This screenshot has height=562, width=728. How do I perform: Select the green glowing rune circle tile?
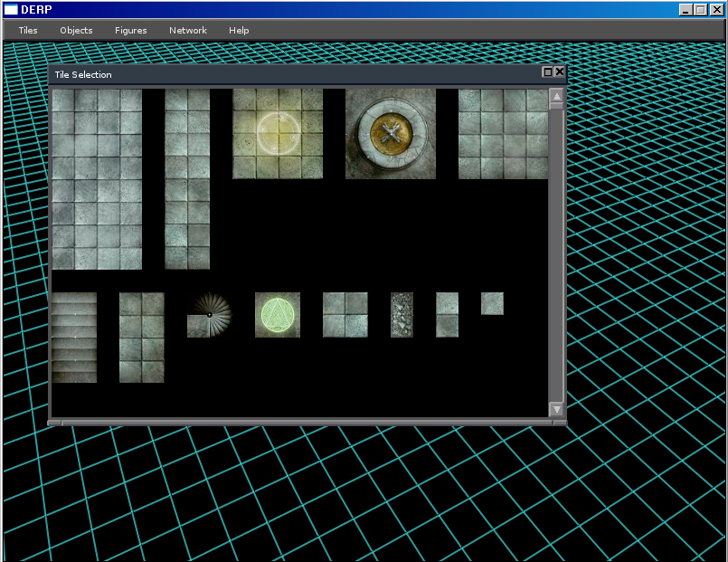(278, 315)
